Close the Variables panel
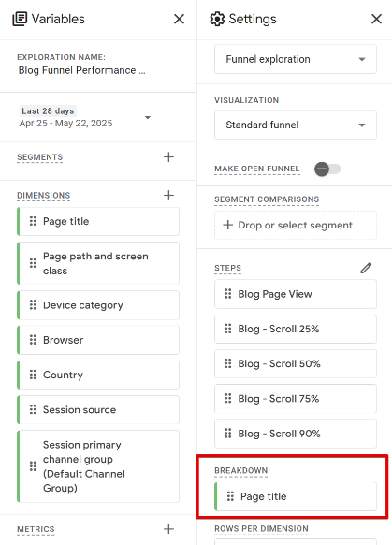Viewport: 392px width, 545px height. 180,19
